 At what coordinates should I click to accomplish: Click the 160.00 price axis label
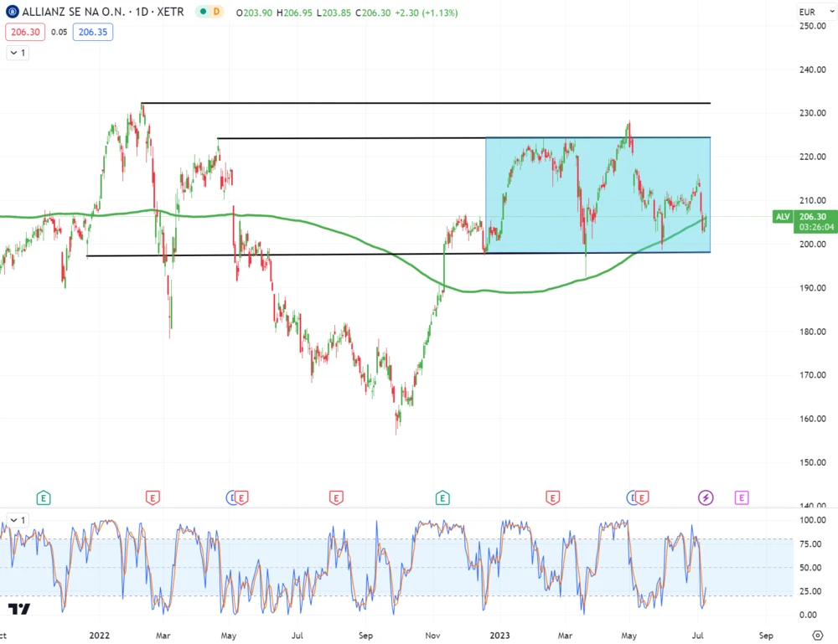point(812,419)
